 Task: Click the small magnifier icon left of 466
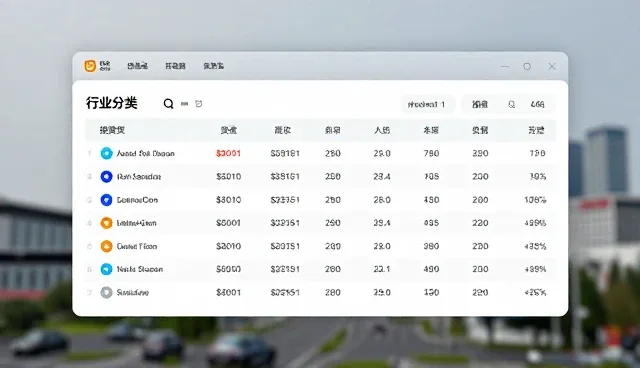click(511, 104)
